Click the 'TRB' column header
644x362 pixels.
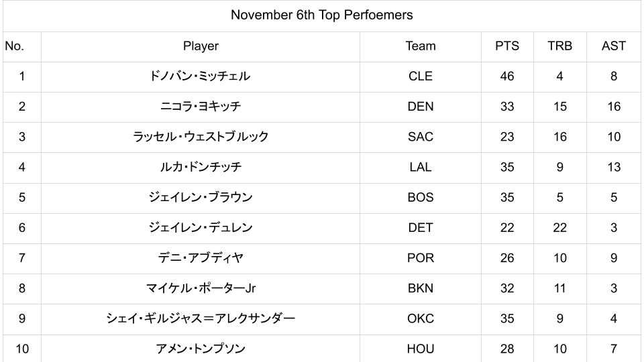click(x=559, y=46)
